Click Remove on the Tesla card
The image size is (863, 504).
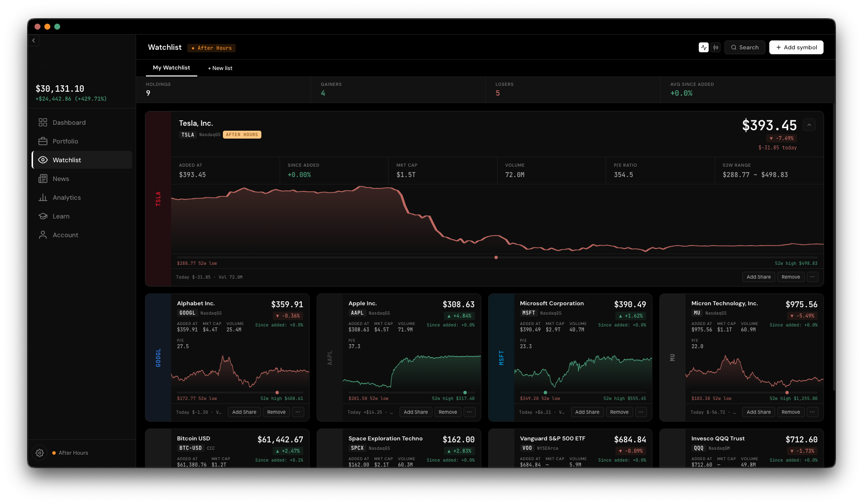point(791,277)
